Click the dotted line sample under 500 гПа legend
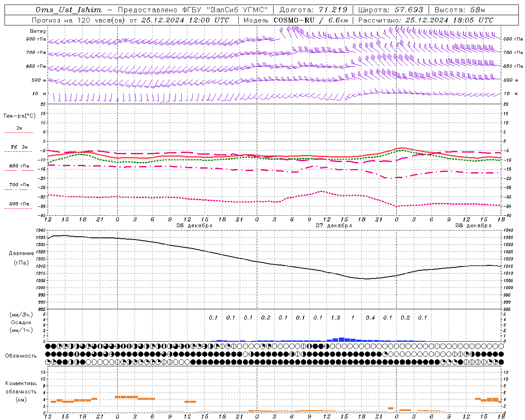The image size is (525, 420). tap(18, 208)
